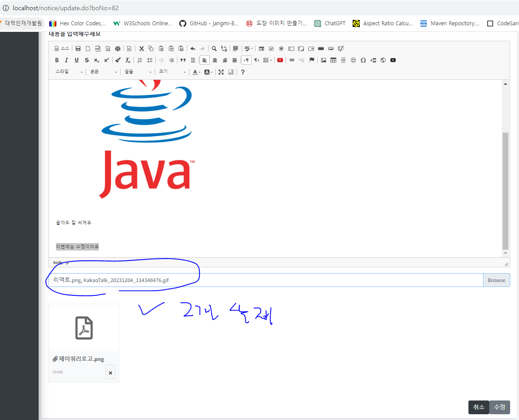Click the red YouTube embed icon
This screenshot has width=519, height=420.
click(280, 60)
